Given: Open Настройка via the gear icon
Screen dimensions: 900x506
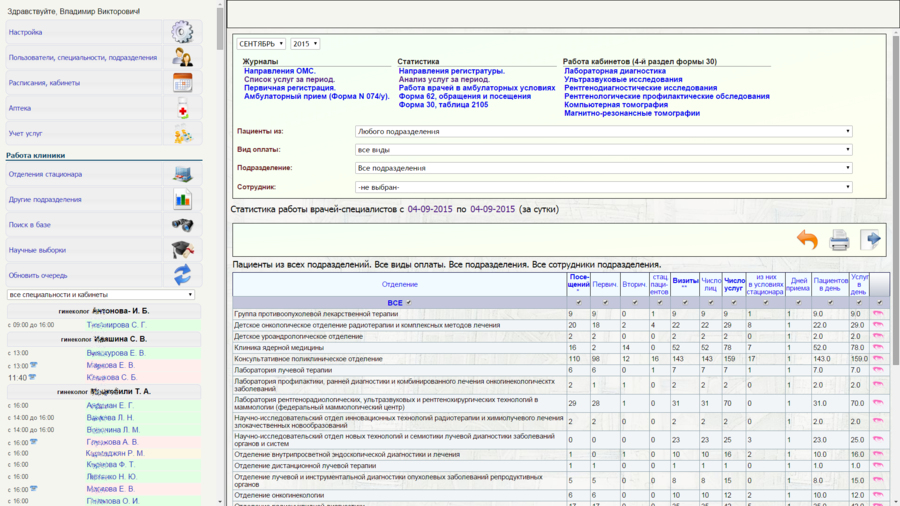Looking at the screenshot, I should pos(182,32).
